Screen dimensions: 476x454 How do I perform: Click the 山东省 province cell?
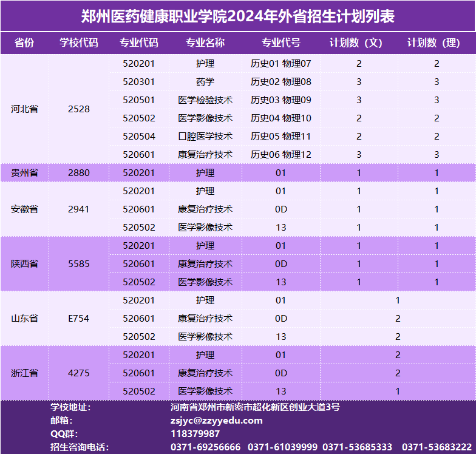24,319
